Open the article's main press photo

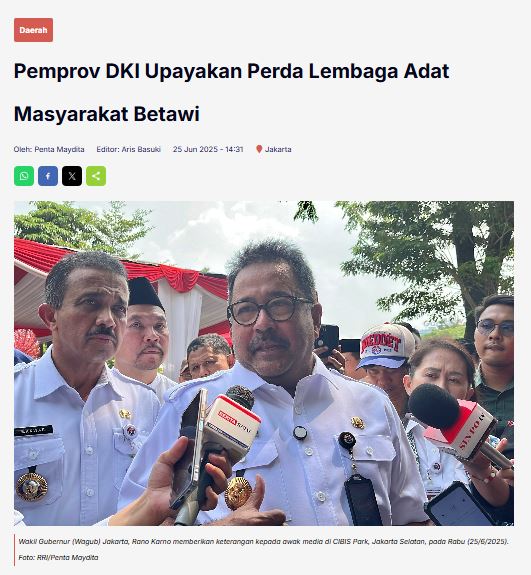point(264,363)
